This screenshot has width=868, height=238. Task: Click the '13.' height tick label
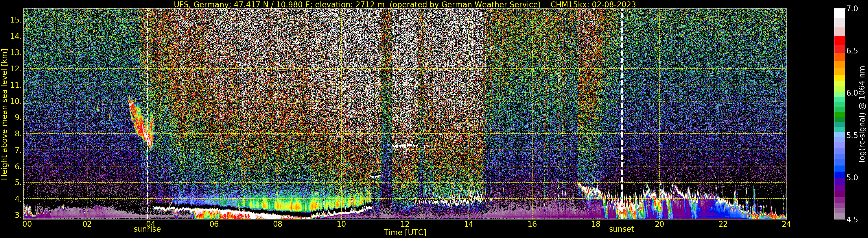coord(16,53)
